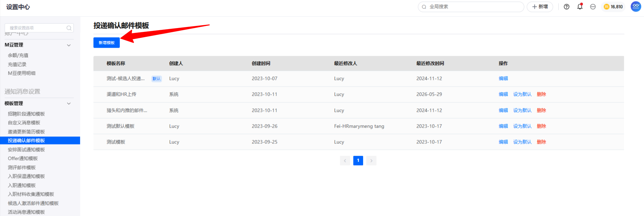Edit the 测试默认模板 template
This screenshot has width=644, height=216.
[x=503, y=126]
